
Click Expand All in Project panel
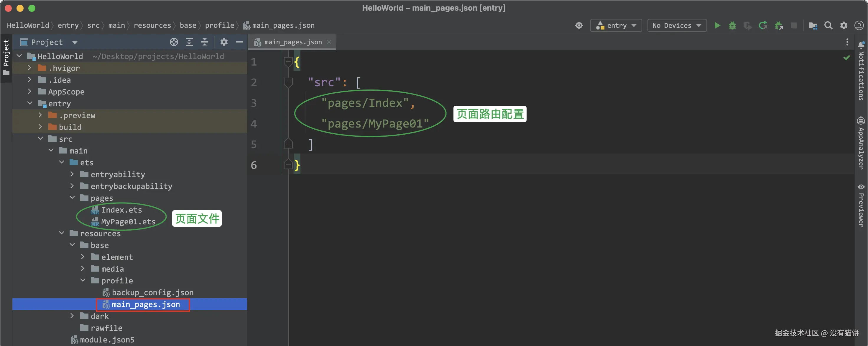click(x=189, y=42)
